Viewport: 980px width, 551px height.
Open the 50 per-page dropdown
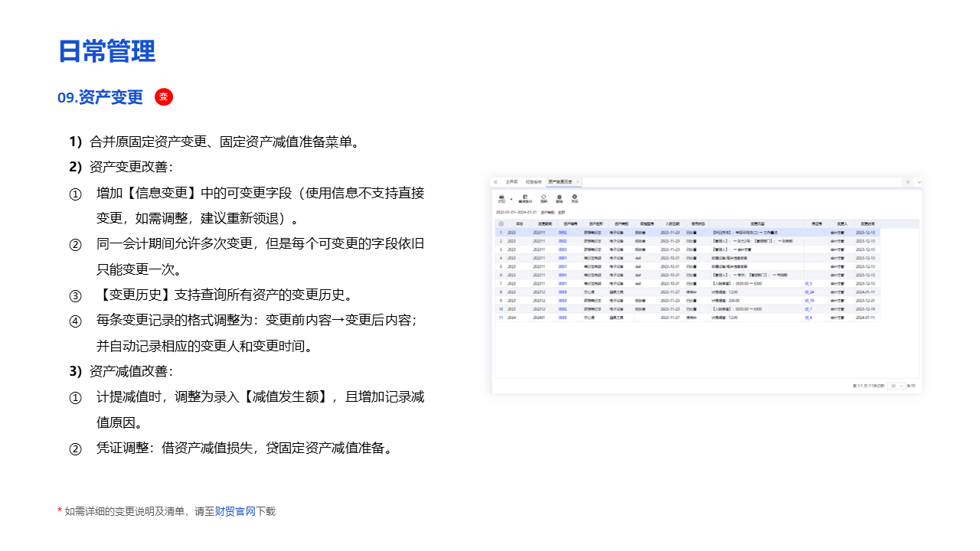pos(897,386)
